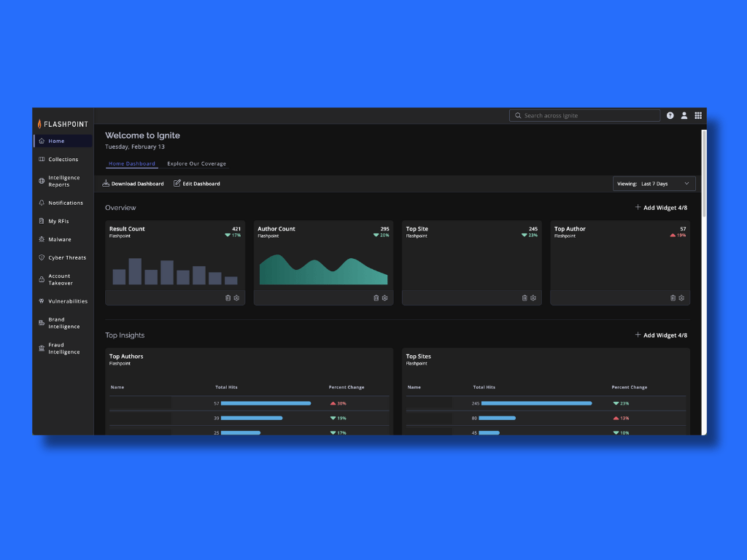Delete the Top Site widget
The image size is (747, 560).
pyautogui.click(x=525, y=298)
